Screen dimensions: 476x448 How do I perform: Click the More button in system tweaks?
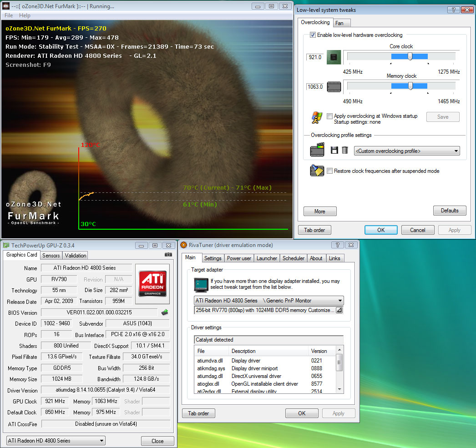tap(320, 211)
